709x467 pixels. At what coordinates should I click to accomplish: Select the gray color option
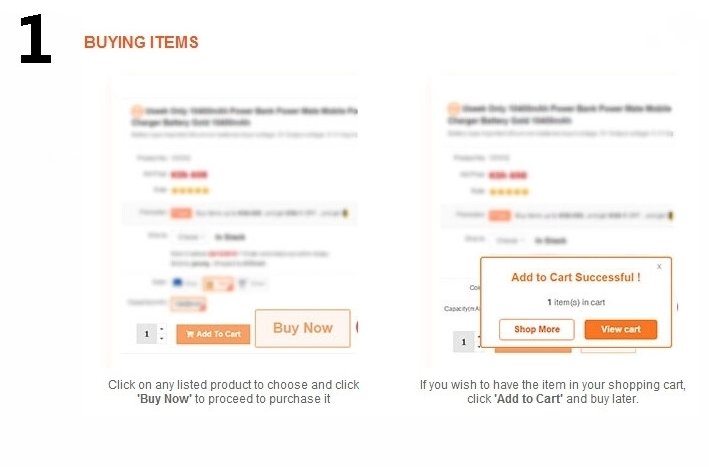pos(252,283)
